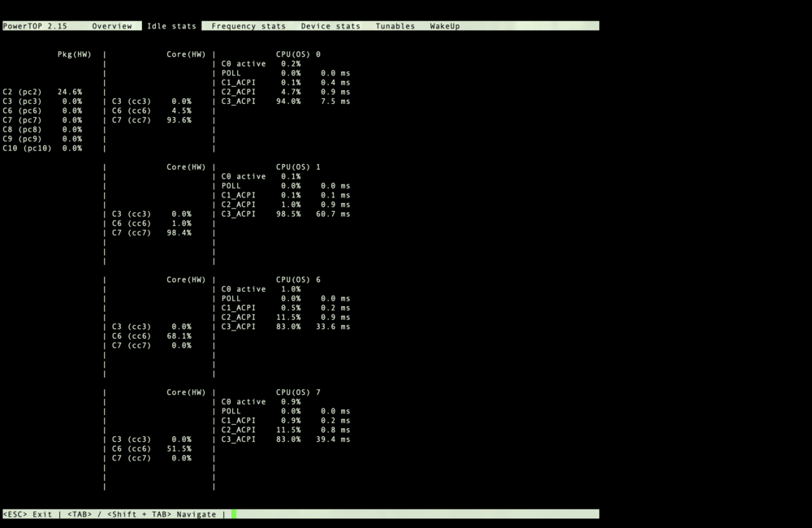Click the C7 (cc7) 93.6% core row
Screen dimensions: 812x528
click(x=152, y=119)
